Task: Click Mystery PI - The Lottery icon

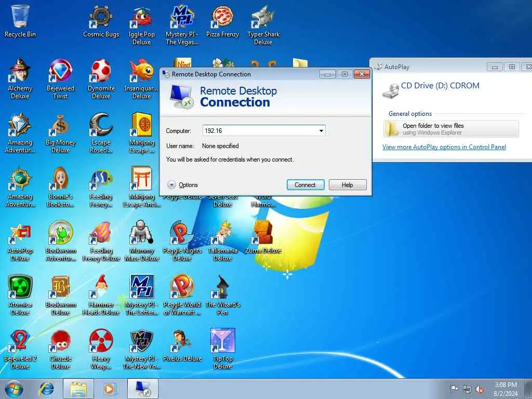Action: click(x=141, y=296)
